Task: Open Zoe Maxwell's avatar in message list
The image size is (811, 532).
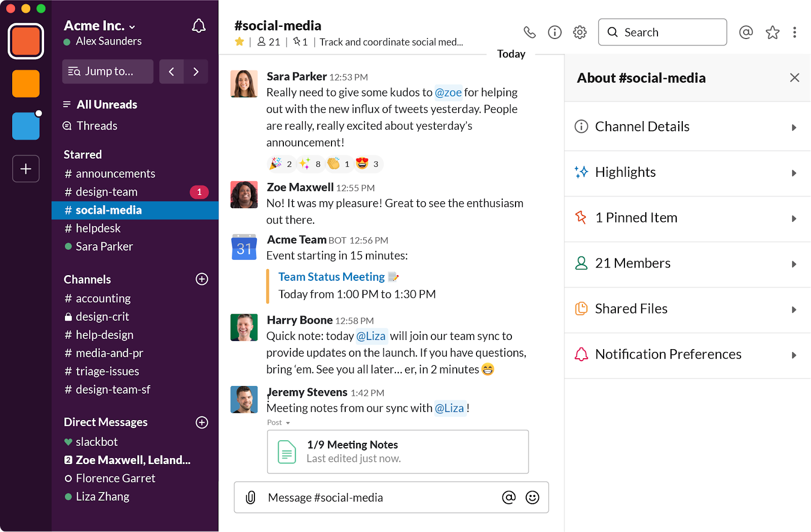Action: click(x=244, y=195)
